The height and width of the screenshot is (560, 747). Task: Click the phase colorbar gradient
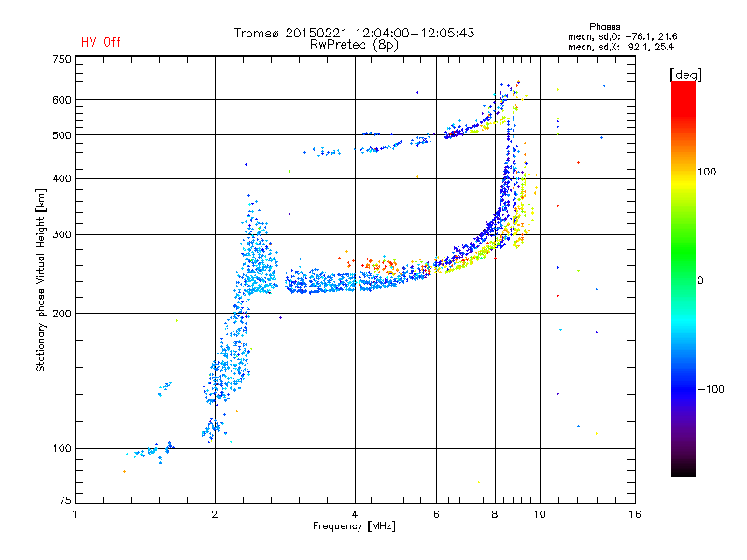pyautogui.click(x=684, y=278)
